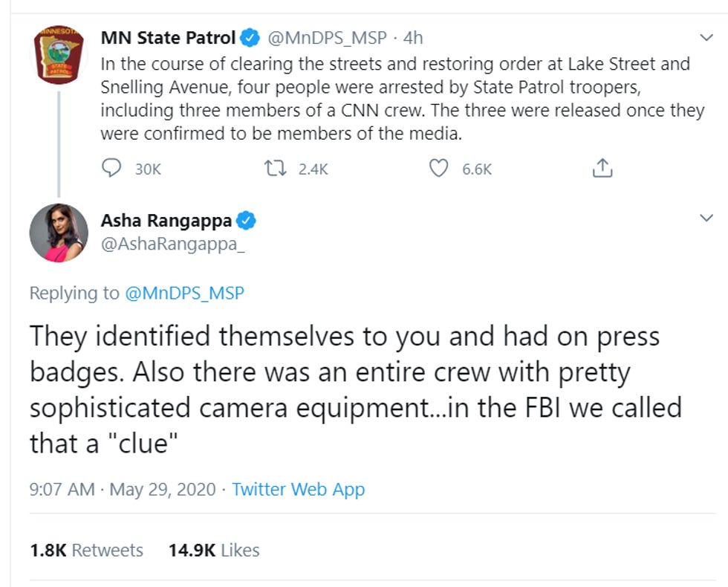The width and height of the screenshot is (728, 587).
Task: Click the 4h timestamp on the State Patrol tweet
Action: click(412, 37)
